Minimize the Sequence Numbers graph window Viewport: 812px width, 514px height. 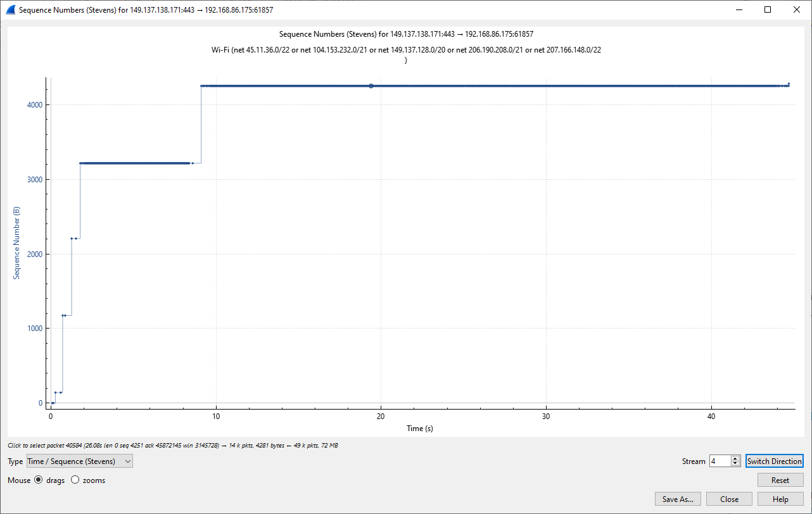point(738,10)
